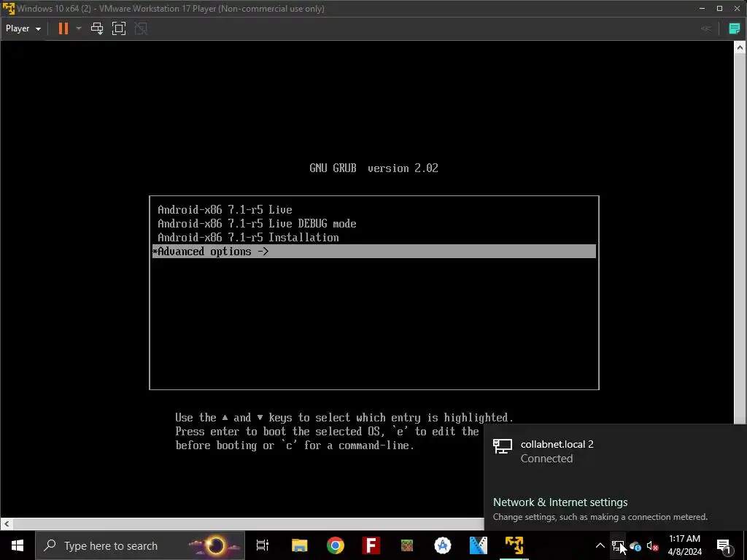The width and height of the screenshot is (747, 560).
Task: Switch to VMware Player taskbar icon
Action: pyautogui.click(x=514, y=545)
